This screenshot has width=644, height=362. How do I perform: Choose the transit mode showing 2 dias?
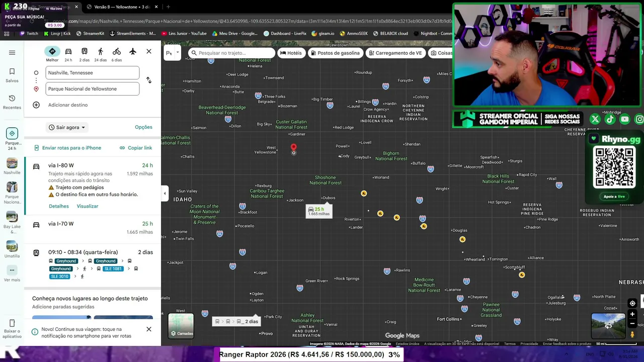pyautogui.click(x=85, y=54)
